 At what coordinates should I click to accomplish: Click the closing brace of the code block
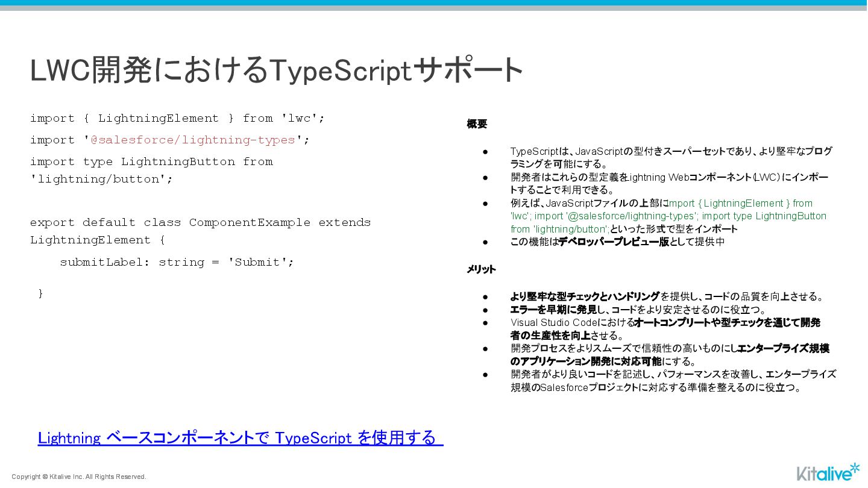point(41,293)
